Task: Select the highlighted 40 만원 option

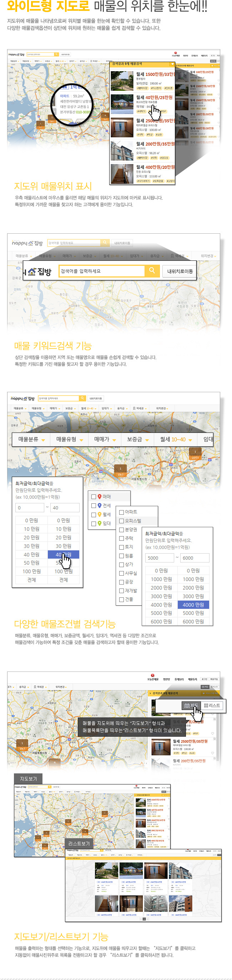Action: tap(63, 554)
